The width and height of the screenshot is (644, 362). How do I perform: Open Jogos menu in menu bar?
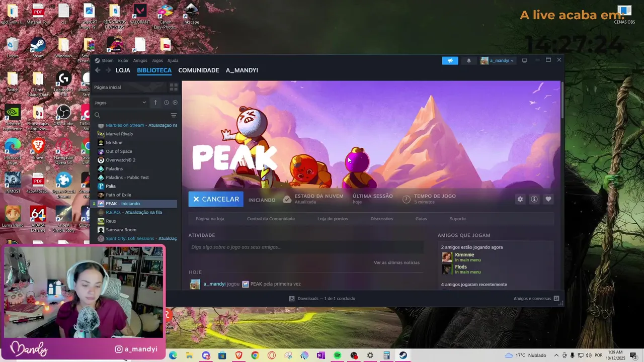[157, 60]
